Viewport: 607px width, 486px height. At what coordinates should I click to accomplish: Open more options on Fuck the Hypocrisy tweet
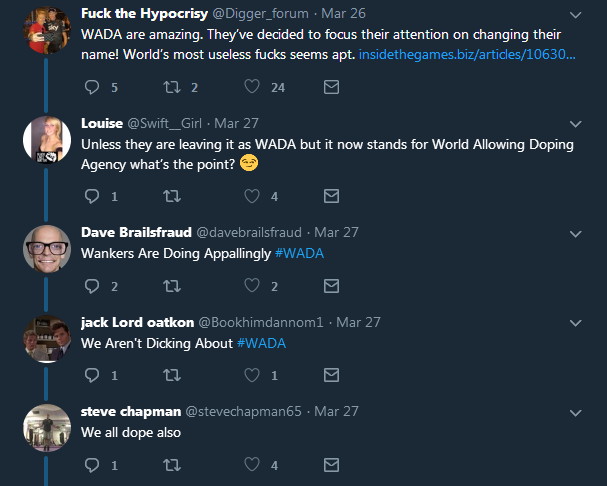575,16
